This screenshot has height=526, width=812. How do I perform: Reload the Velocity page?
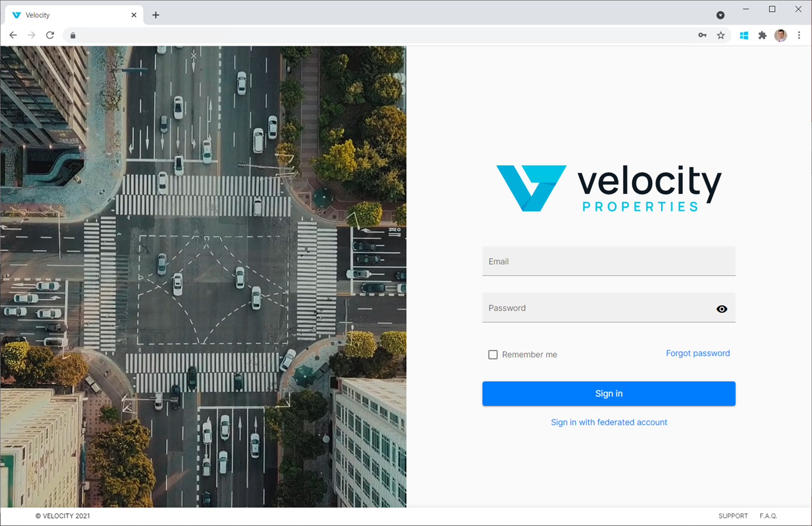tap(50, 35)
